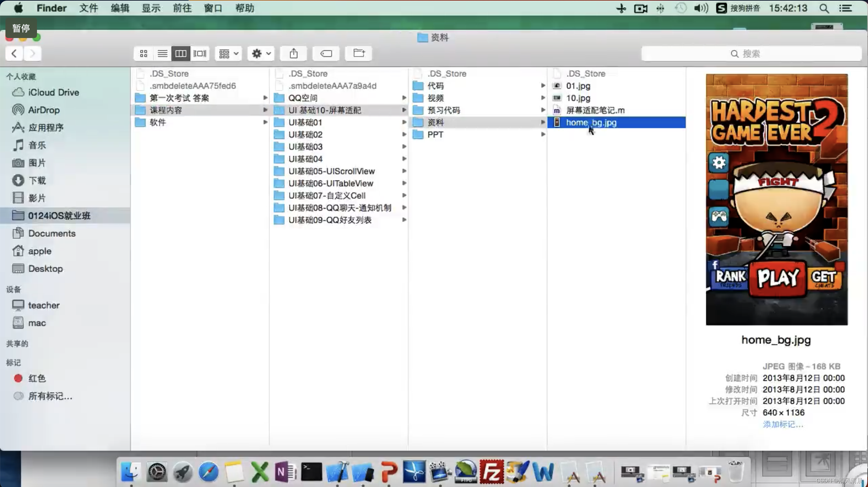
Task: Open the 显示 menu
Action: point(151,8)
